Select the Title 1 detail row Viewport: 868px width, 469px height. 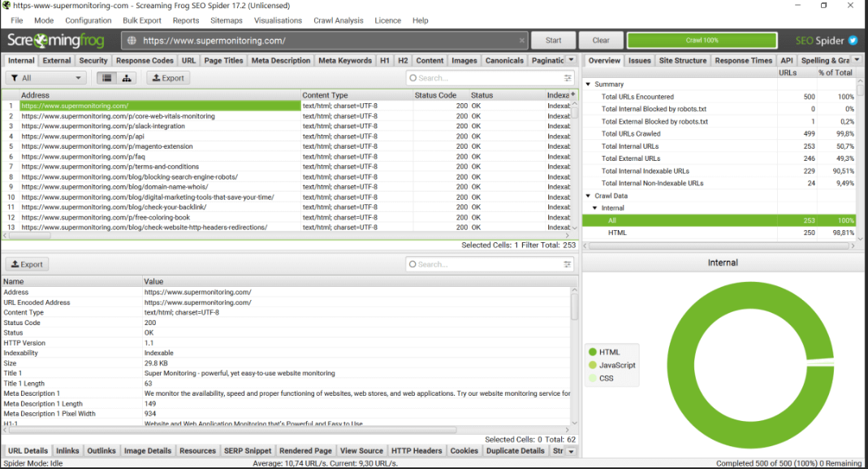[x=285, y=374]
